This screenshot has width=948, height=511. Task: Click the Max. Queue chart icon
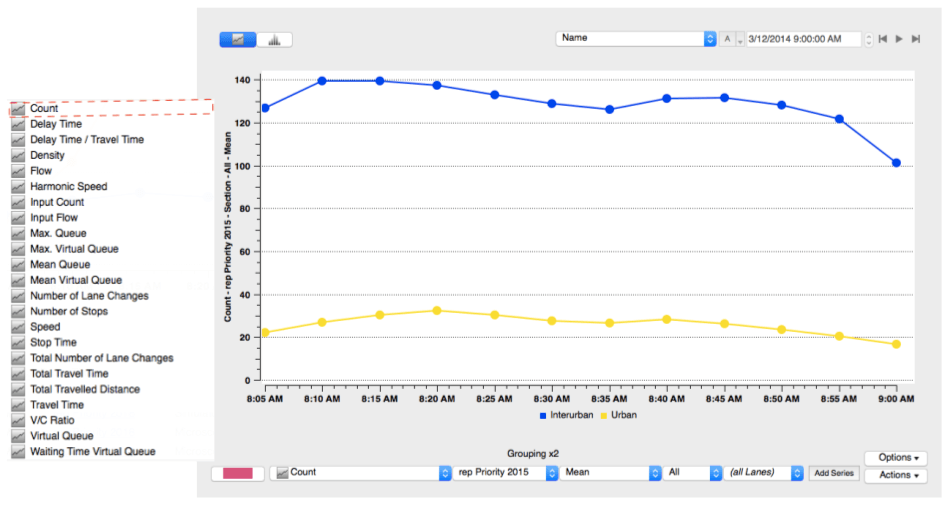pos(18,233)
